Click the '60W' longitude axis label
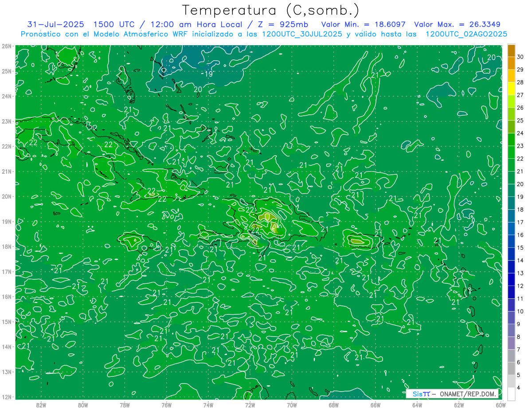Screen dimensions: 532x411 point(501,405)
